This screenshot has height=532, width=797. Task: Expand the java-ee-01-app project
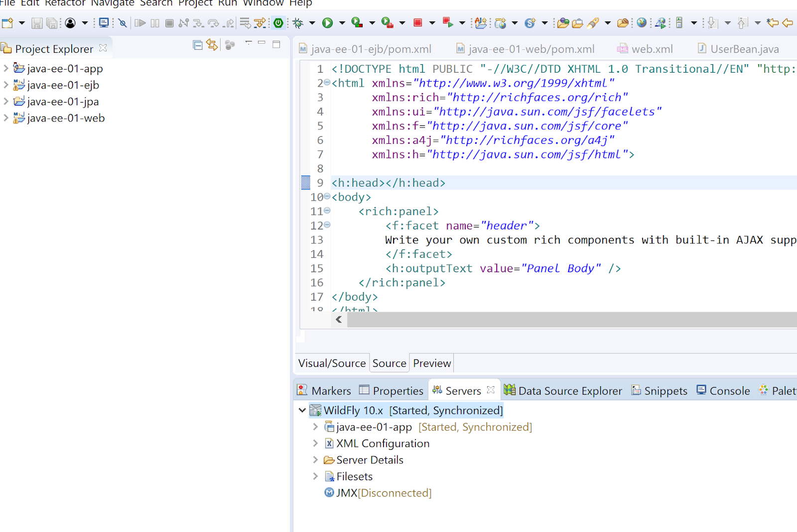point(6,68)
